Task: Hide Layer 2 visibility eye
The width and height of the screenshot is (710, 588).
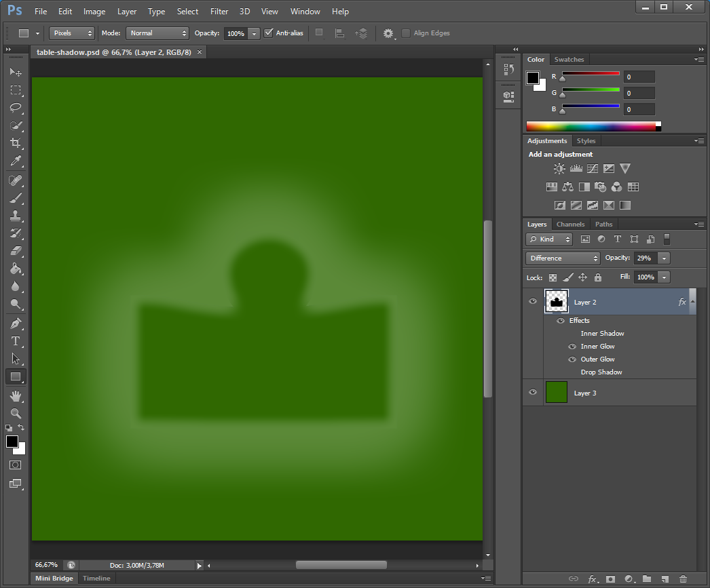Action: click(533, 301)
